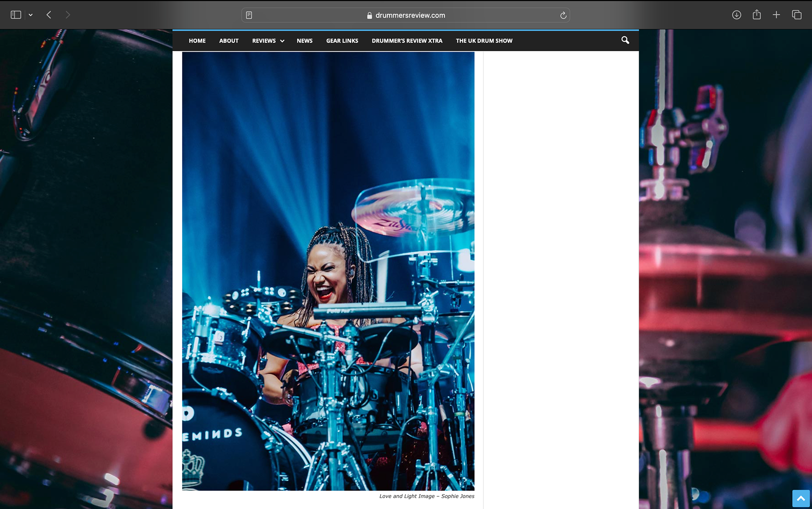Share the current page
The width and height of the screenshot is (812, 509).
pos(757,14)
